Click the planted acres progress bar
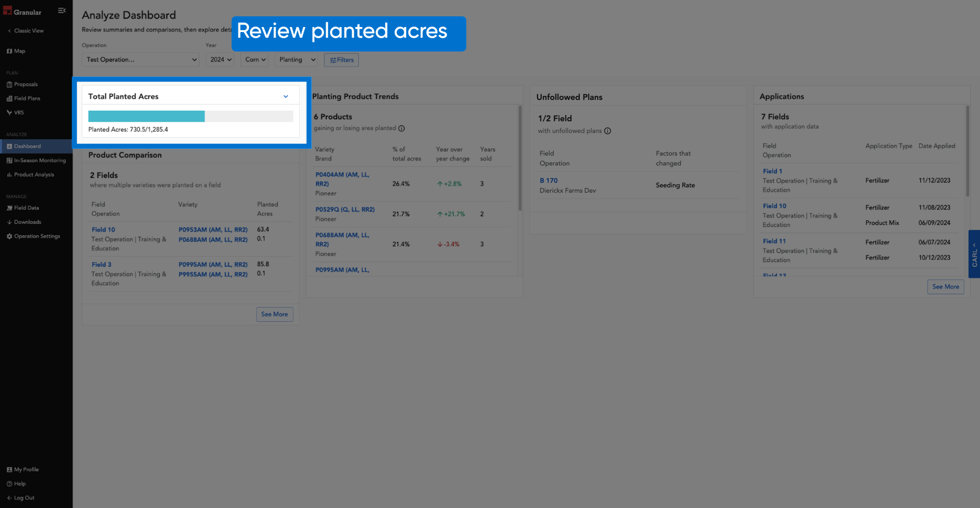This screenshot has width=980, height=508. tap(190, 116)
